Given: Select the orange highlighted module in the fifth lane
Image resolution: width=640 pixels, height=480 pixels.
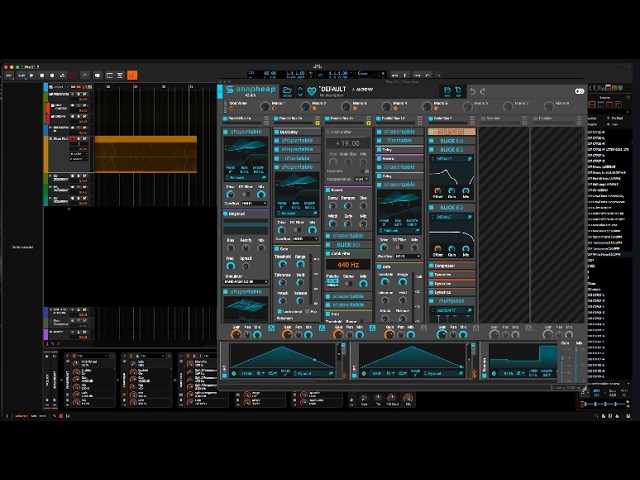Looking at the screenshot, I should [x=451, y=131].
